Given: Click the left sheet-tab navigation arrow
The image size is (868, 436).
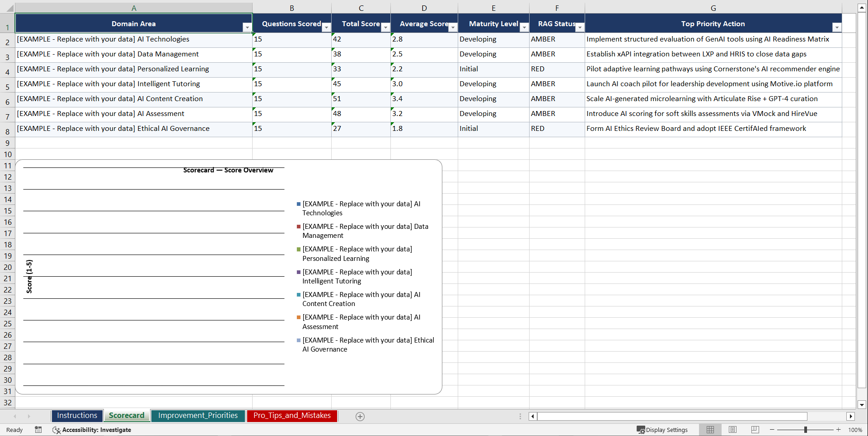Looking at the screenshot, I should [15, 416].
